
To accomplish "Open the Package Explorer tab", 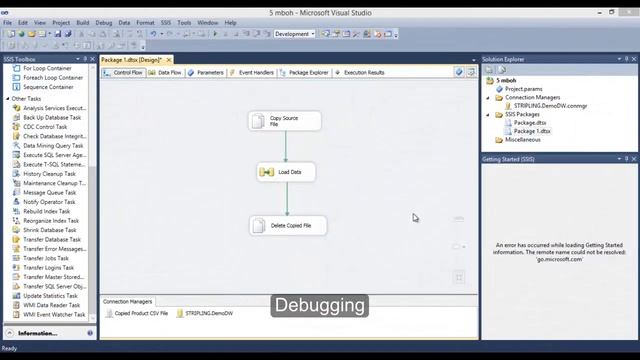I will pyautogui.click(x=304, y=73).
